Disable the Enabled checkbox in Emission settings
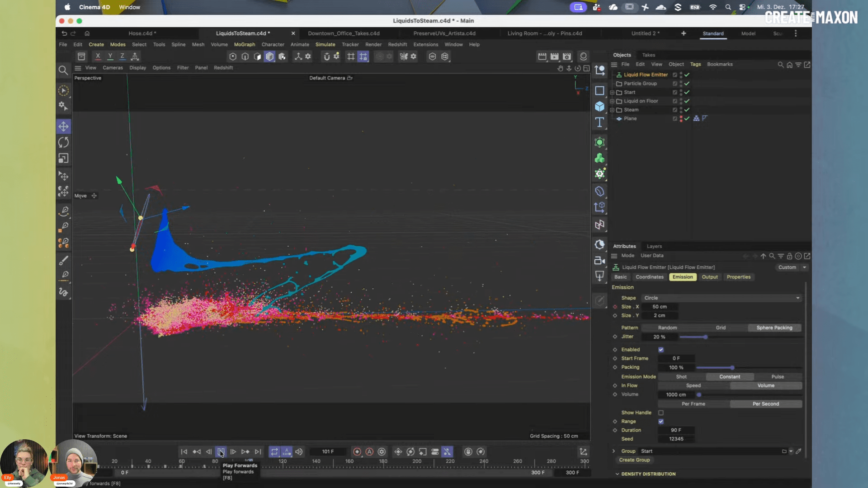 tap(660, 349)
